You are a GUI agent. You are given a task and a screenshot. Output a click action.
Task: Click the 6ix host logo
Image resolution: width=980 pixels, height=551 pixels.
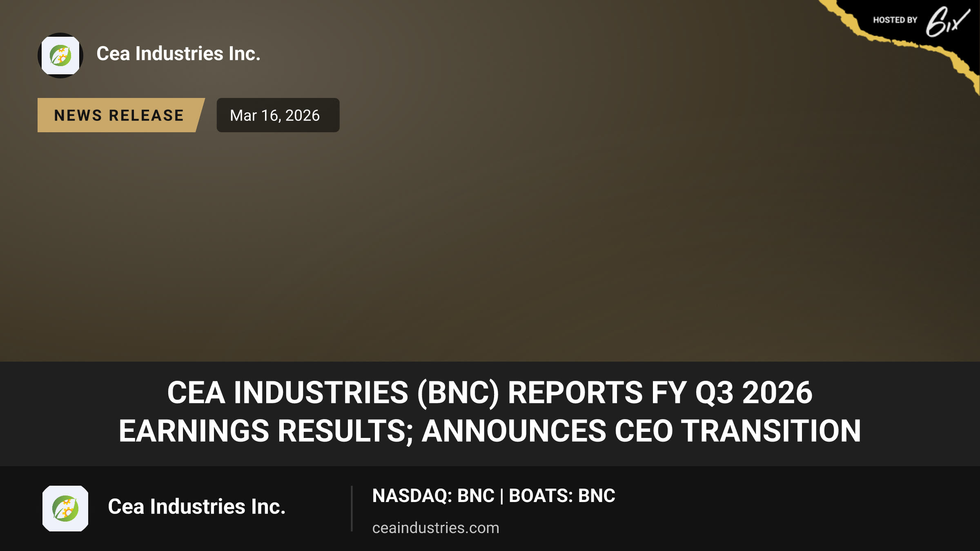tap(947, 21)
